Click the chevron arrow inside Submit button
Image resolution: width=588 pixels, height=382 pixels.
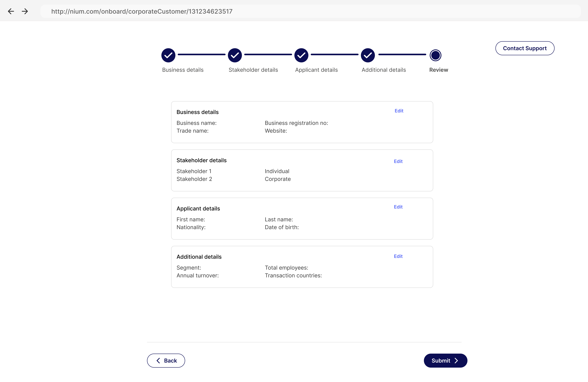coord(456,361)
